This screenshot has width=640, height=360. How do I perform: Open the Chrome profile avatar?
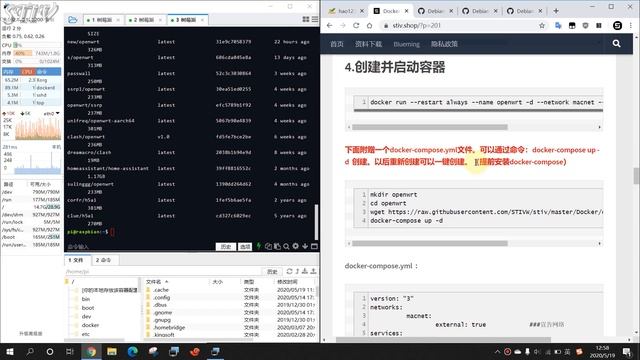pyautogui.click(x=617, y=25)
